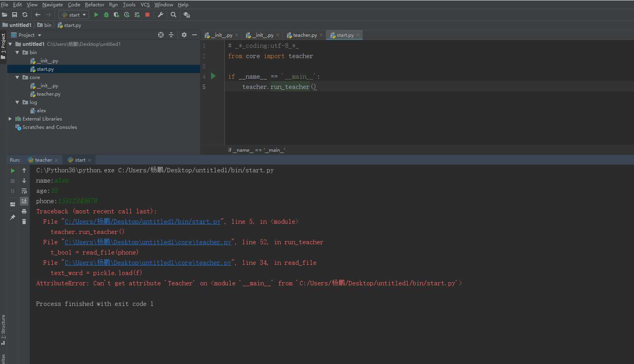Open the File menu
The height and width of the screenshot is (364, 634).
click(x=5, y=4)
